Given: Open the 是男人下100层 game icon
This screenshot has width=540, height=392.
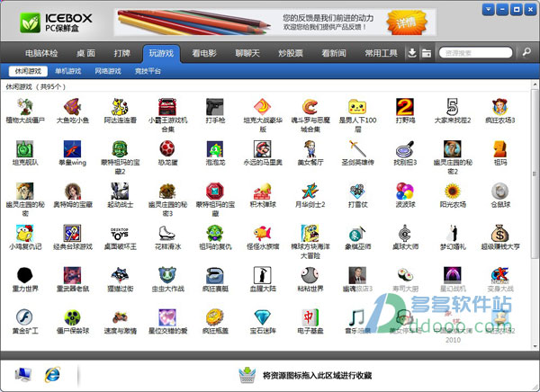Looking at the screenshot, I should [357, 107].
